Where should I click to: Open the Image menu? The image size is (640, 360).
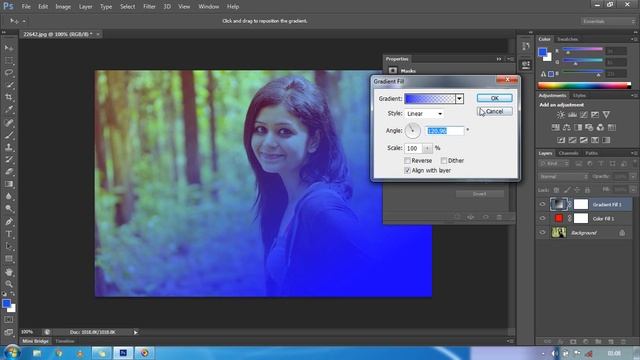(63, 7)
